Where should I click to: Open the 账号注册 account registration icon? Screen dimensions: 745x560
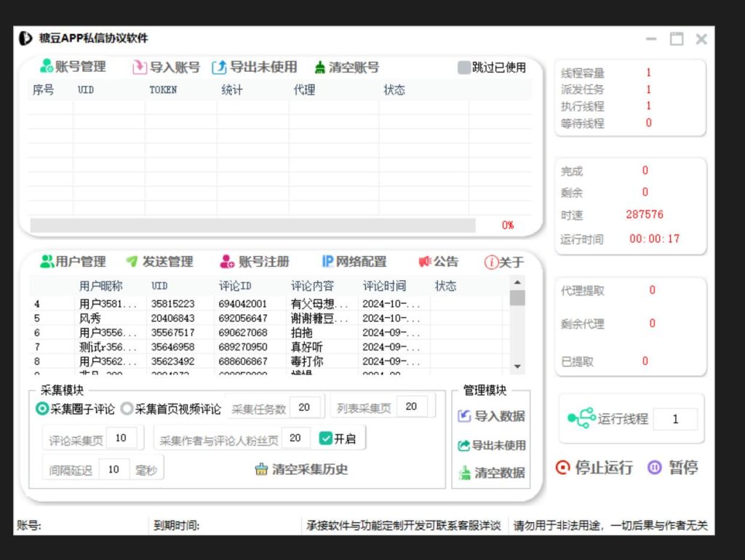tap(227, 262)
